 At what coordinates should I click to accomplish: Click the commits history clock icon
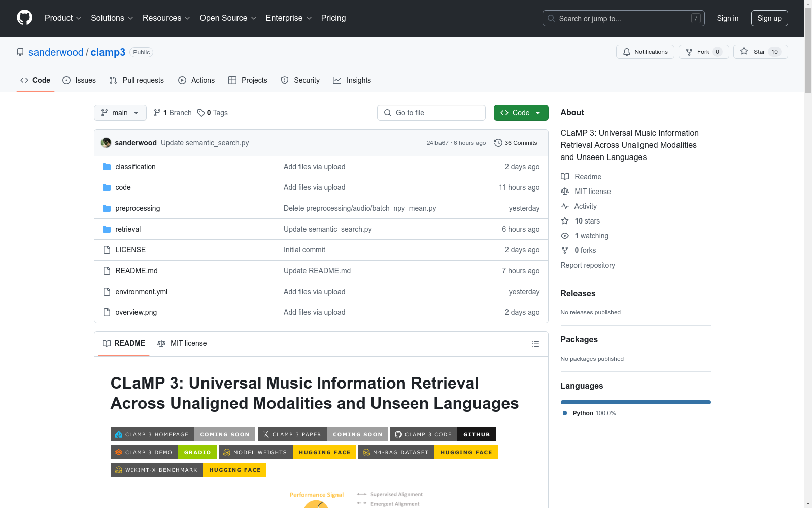point(498,143)
